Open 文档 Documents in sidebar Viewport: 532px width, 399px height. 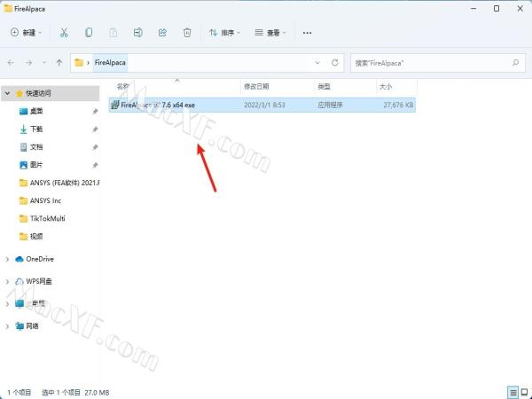coord(36,147)
